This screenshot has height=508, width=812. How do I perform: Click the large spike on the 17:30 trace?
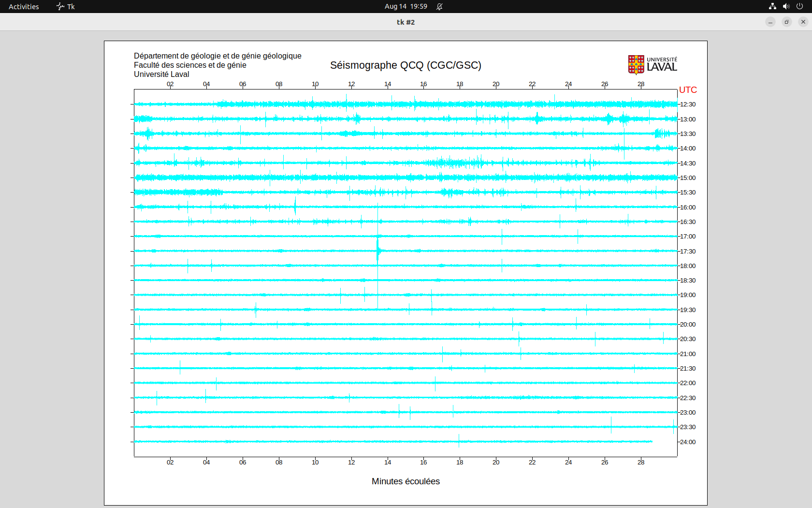click(378, 251)
